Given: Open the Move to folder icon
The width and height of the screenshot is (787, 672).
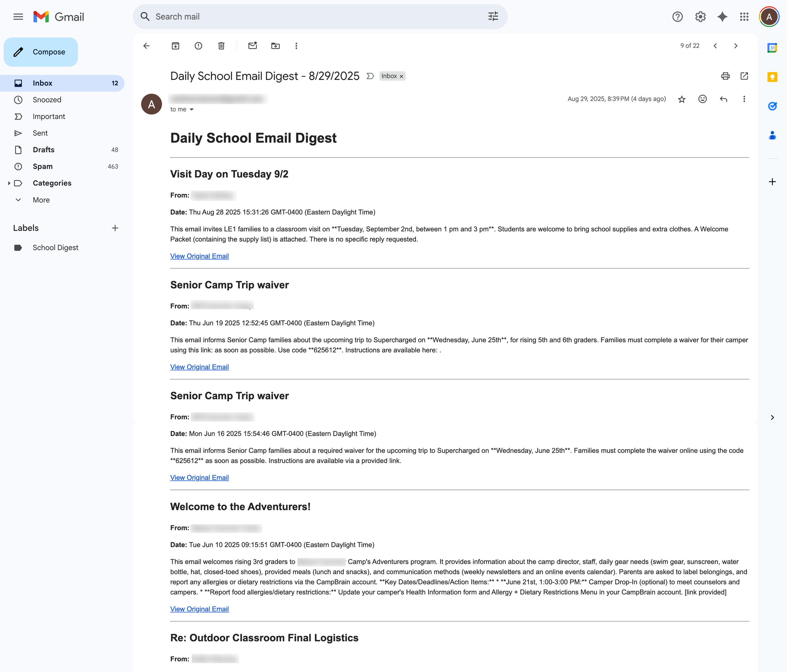Looking at the screenshot, I should click(x=275, y=46).
